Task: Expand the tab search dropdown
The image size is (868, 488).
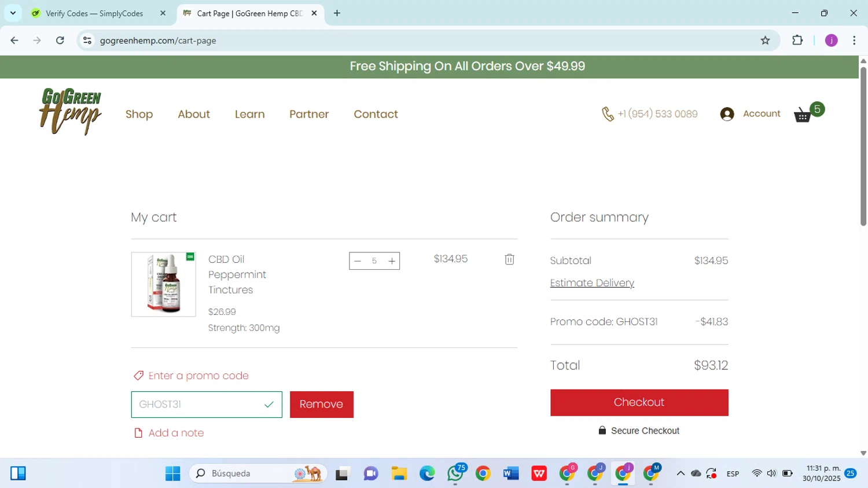Action: [13, 13]
